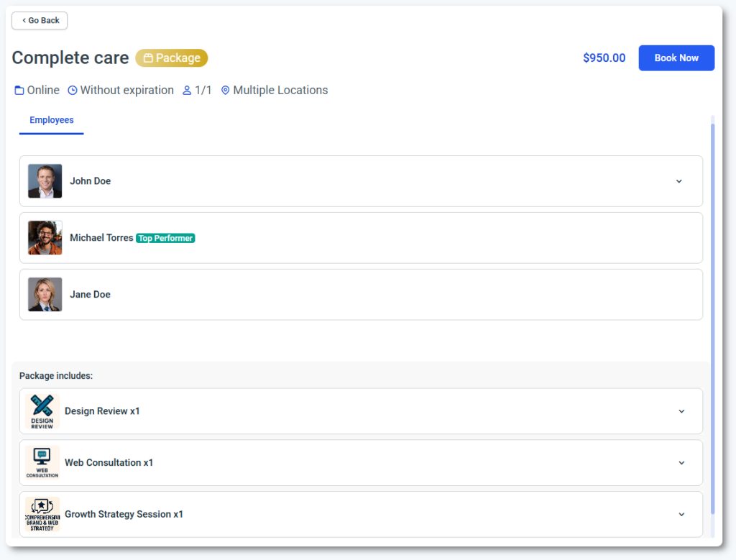Click the Top Performer badge
This screenshot has width=736, height=560.
point(165,238)
